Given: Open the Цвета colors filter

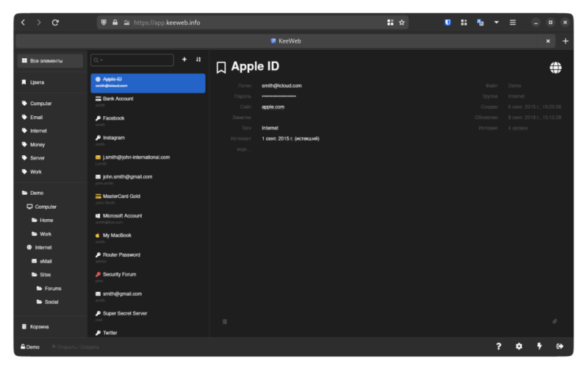Looking at the screenshot, I should (x=50, y=82).
